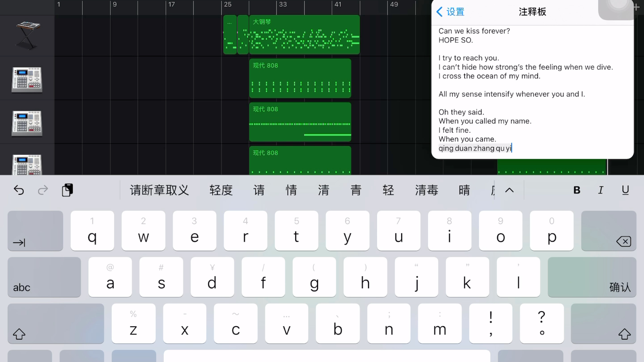This screenshot has width=644, height=362.
Task: Tap bar 41 on timeline ruler
Action: tap(338, 4)
